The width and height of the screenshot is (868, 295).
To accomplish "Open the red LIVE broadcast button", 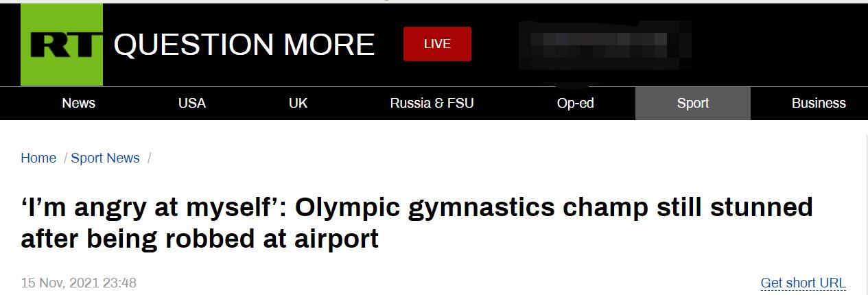I will [x=437, y=44].
